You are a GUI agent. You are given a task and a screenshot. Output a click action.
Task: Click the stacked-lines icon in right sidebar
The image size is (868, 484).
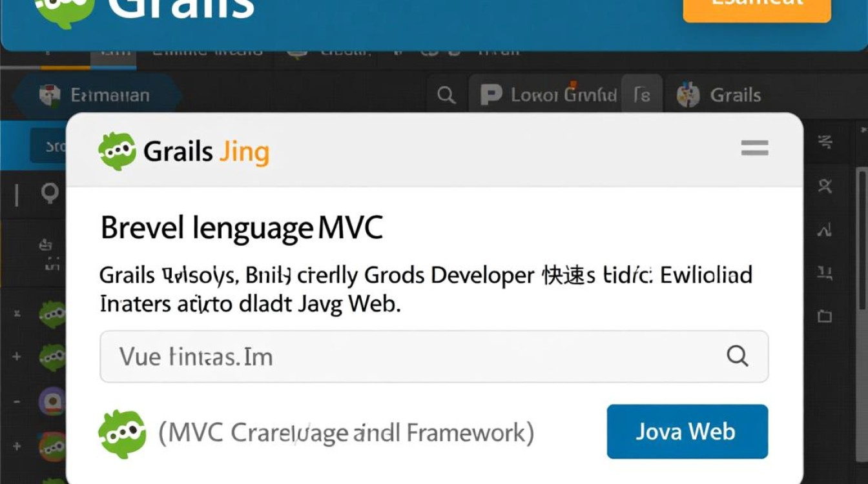coord(825,274)
